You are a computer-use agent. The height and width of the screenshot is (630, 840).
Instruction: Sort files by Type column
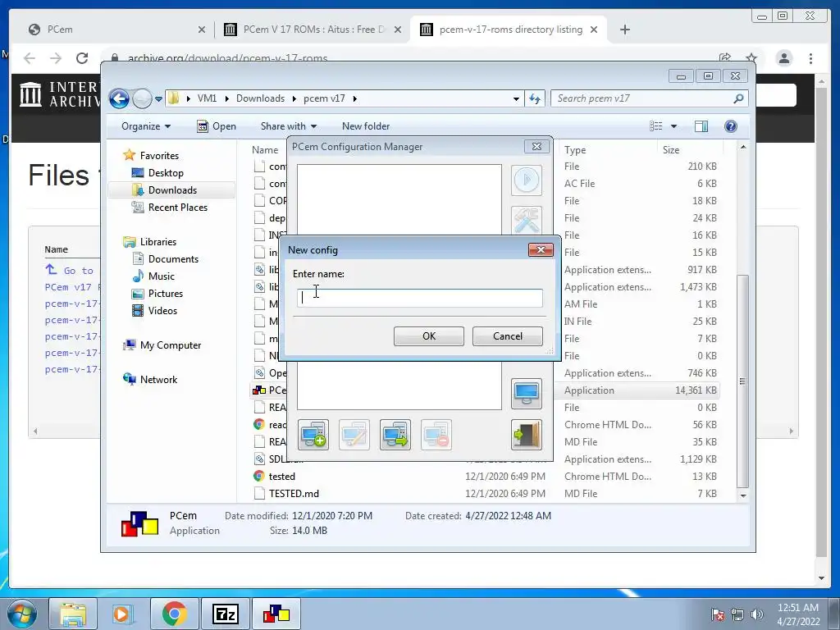click(x=575, y=150)
